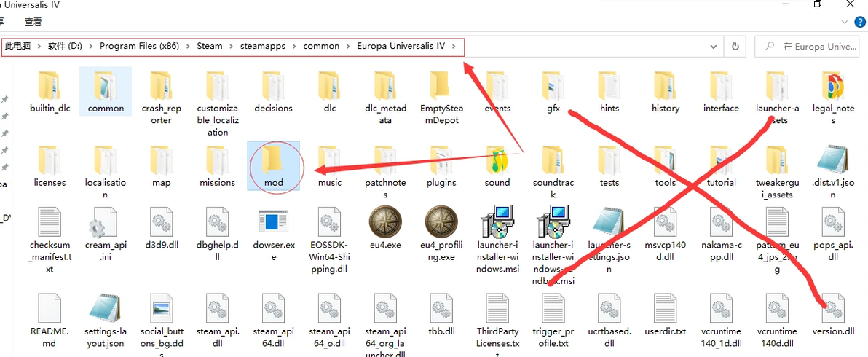Select the version.dll file

pos(833,314)
